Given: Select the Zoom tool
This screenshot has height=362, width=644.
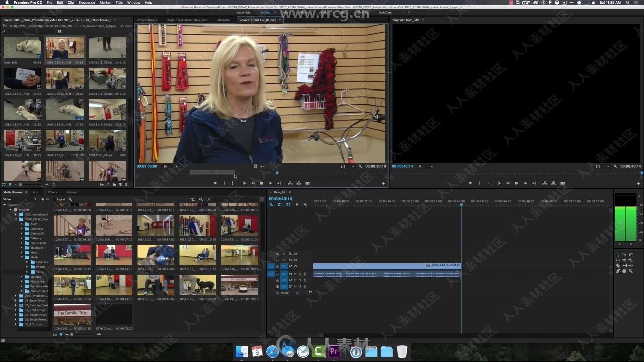Looking at the screenshot, I should (630, 271).
